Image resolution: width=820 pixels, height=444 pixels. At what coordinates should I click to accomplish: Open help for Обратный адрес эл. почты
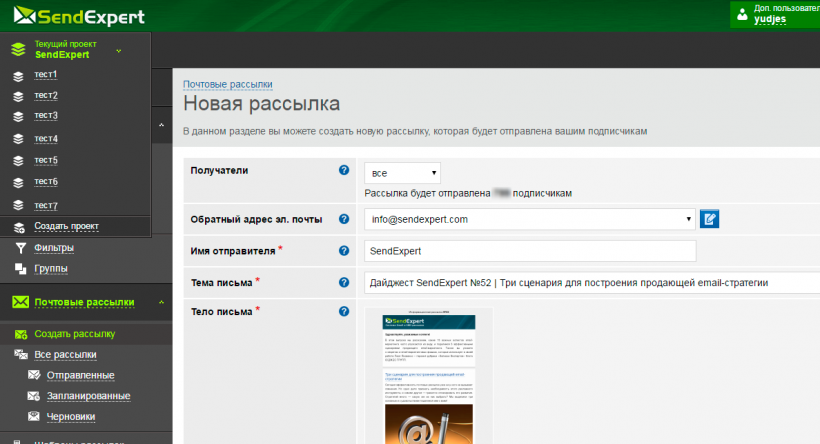[x=344, y=219]
